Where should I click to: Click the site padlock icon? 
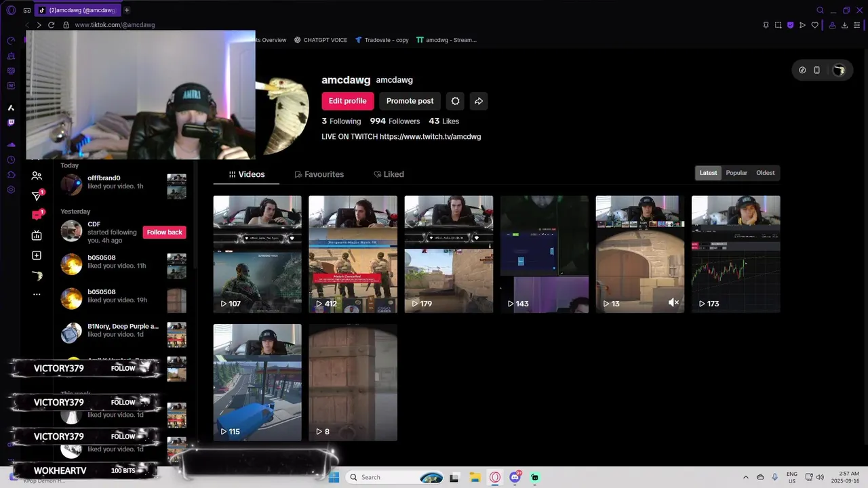(66, 25)
